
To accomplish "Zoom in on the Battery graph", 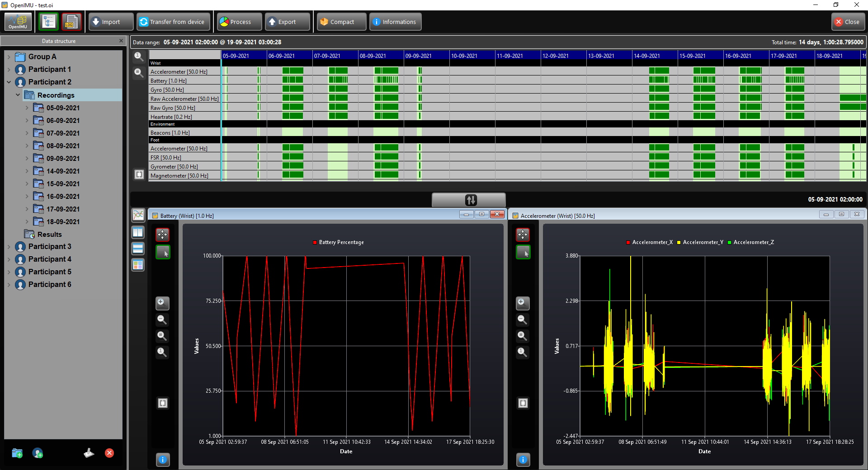I will tap(162, 303).
